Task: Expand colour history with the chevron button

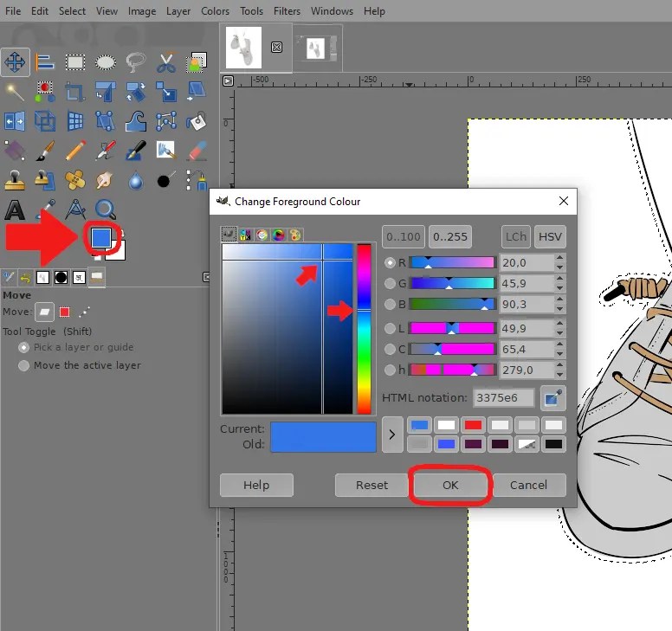Action: pyautogui.click(x=392, y=435)
